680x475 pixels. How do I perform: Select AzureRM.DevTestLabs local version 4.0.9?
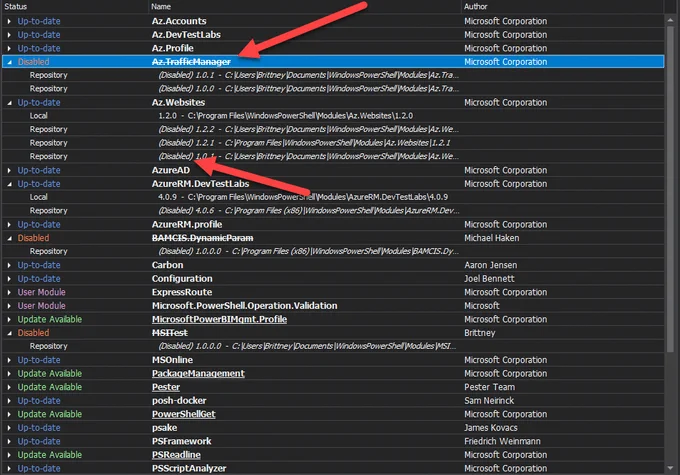click(x=303, y=197)
